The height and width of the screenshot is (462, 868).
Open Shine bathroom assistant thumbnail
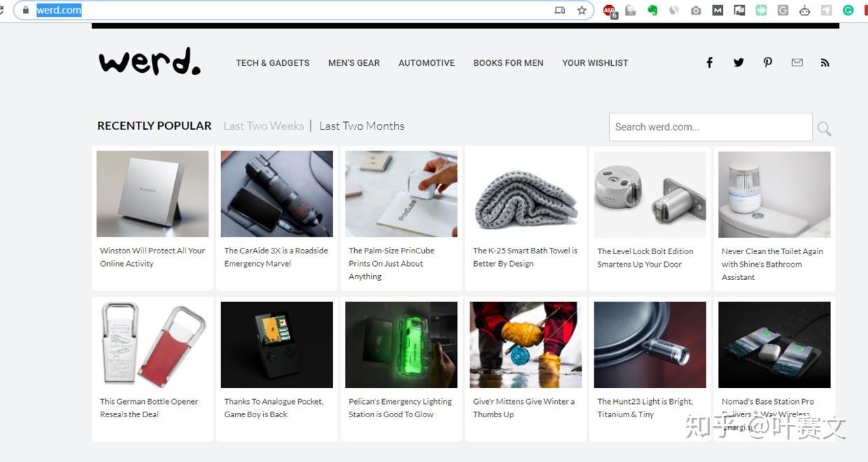click(774, 195)
